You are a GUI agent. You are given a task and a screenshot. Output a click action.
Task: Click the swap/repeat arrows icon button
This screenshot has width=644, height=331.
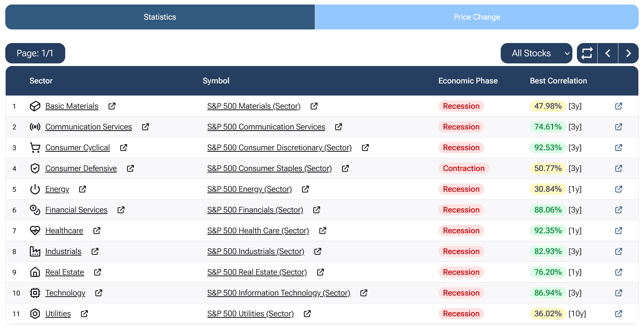point(587,53)
